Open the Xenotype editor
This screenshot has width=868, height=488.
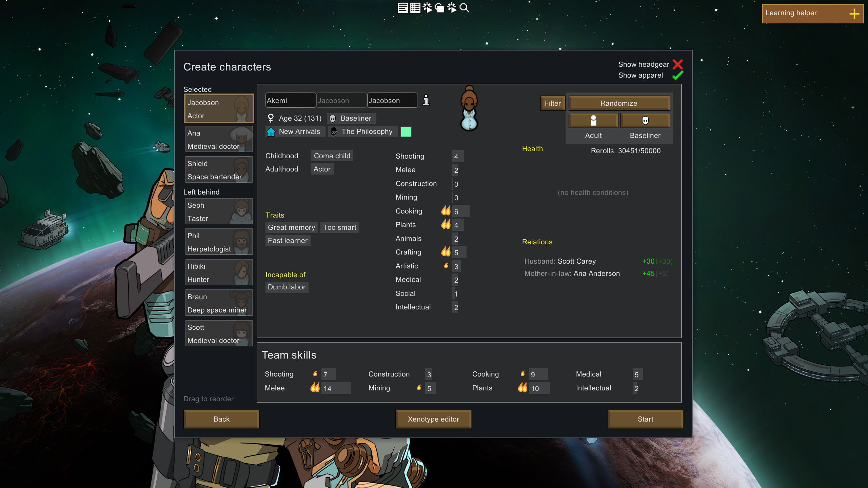tap(433, 419)
